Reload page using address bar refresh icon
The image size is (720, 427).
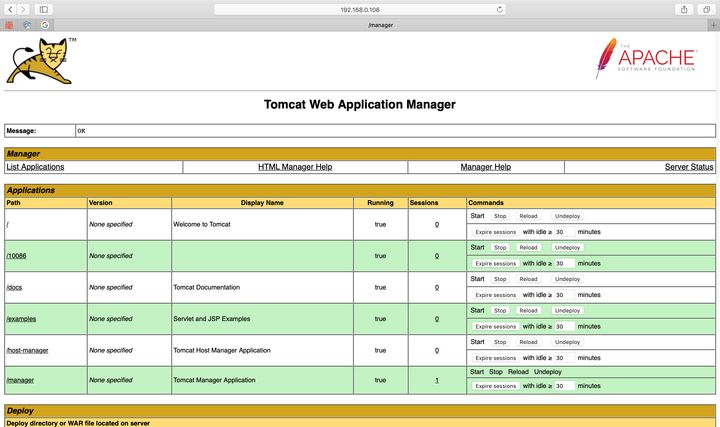(500, 9)
